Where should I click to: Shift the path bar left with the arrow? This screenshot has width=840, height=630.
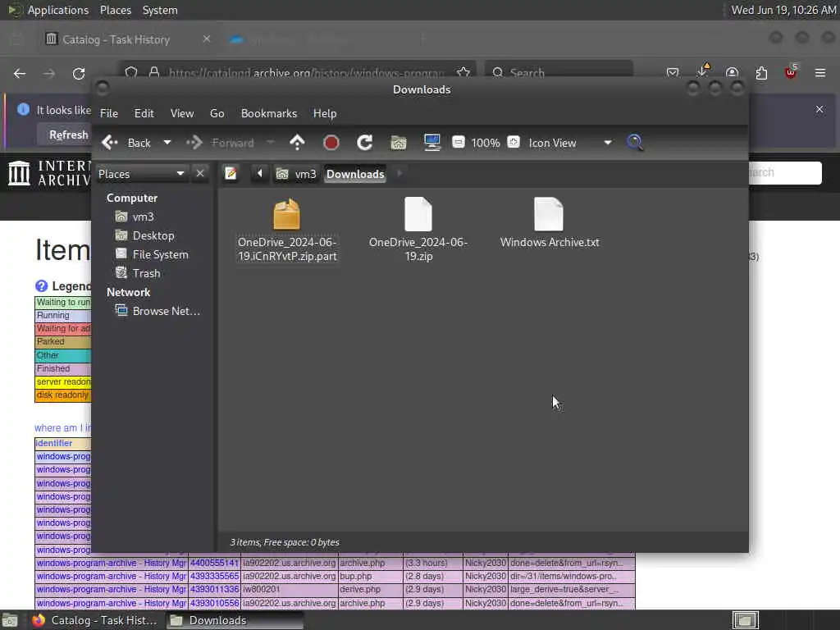pos(260,174)
